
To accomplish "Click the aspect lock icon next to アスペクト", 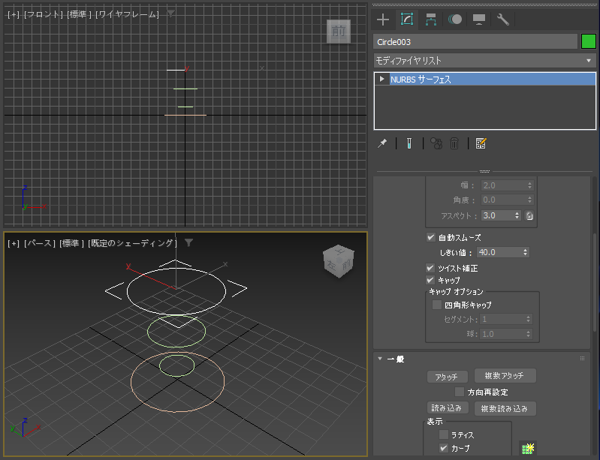I will pyautogui.click(x=530, y=215).
